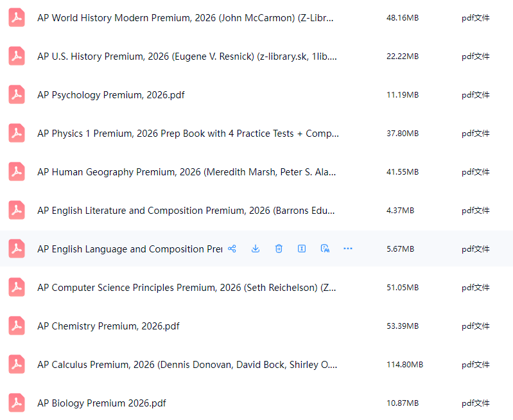The width and height of the screenshot is (513, 420).
Task: Open more options ellipsis on hovered row
Action: [x=348, y=249]
